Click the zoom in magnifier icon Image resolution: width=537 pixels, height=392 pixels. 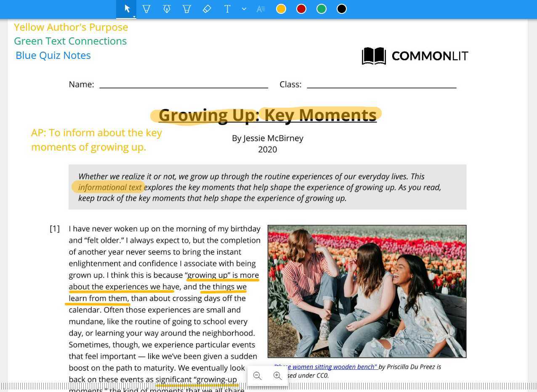[x=277, y=376]
